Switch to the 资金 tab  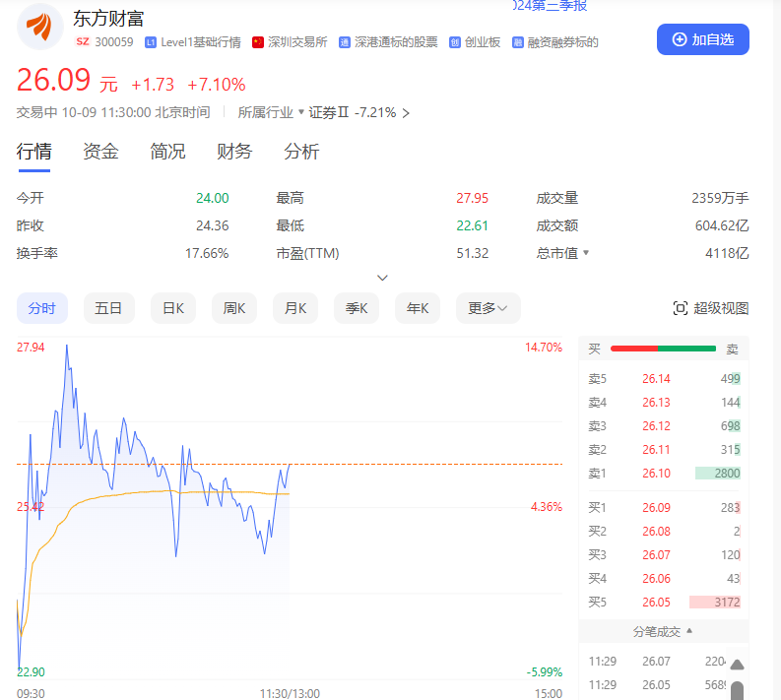point(100,152)
